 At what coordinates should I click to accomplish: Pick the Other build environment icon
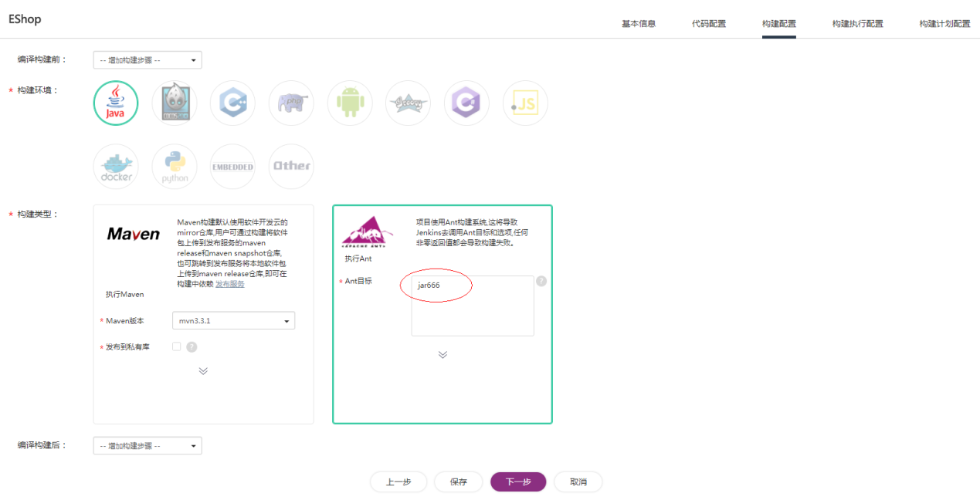coord(291,167)
